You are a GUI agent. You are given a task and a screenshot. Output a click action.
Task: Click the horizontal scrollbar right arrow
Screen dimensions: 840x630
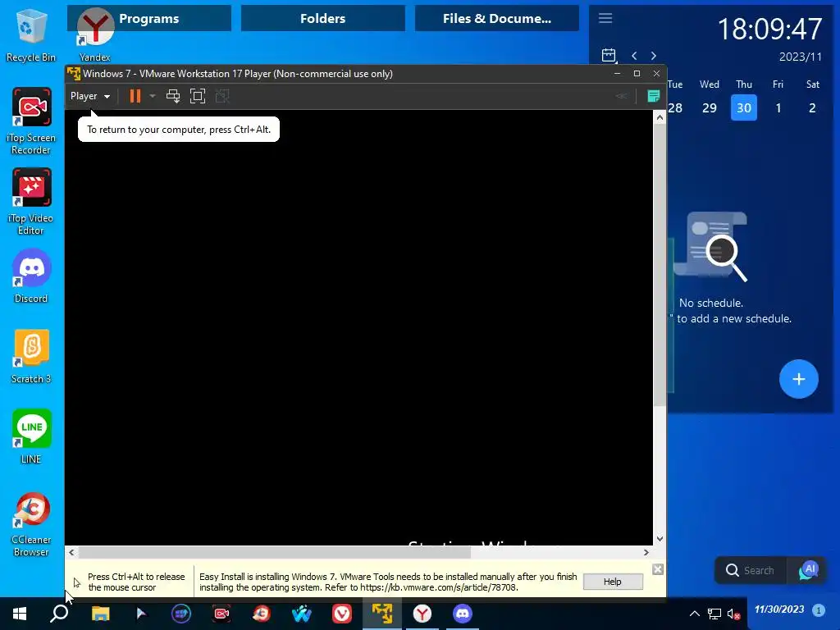click(646, 552)
